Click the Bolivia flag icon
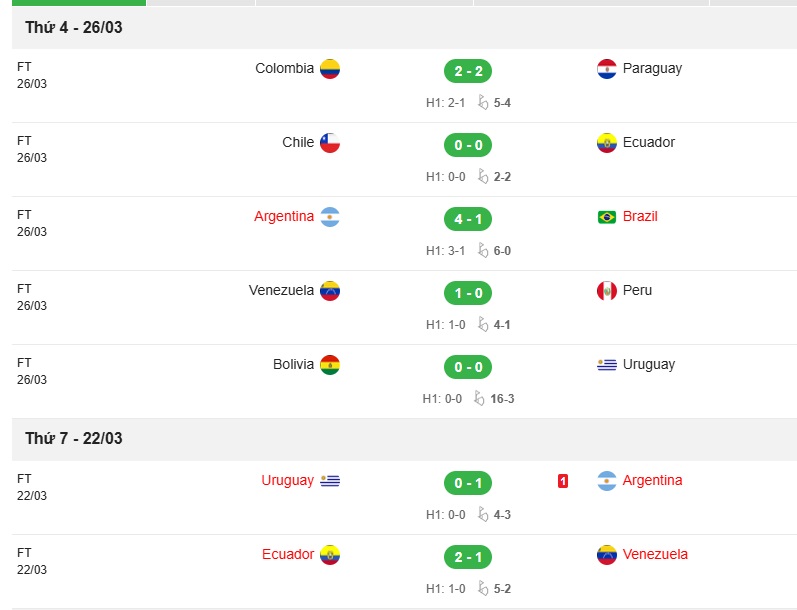Viewport: 797px width, 610px height. (330, 365)
